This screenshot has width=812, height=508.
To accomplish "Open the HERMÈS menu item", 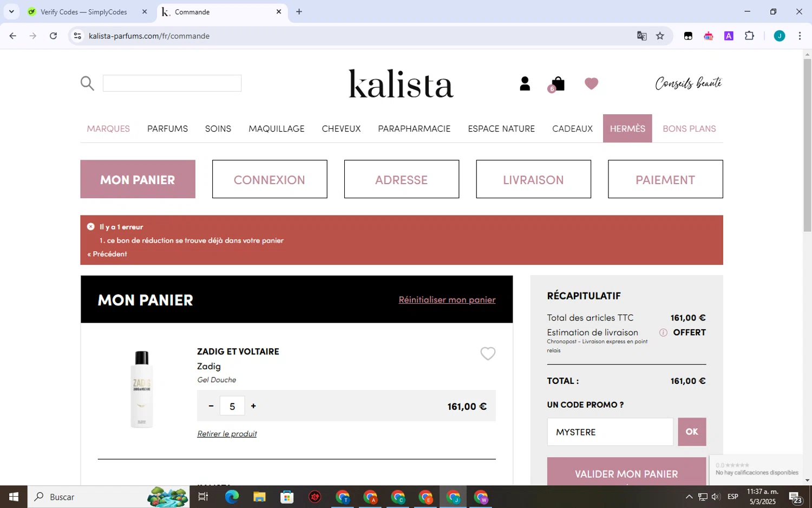I will [x=627, y=128].
